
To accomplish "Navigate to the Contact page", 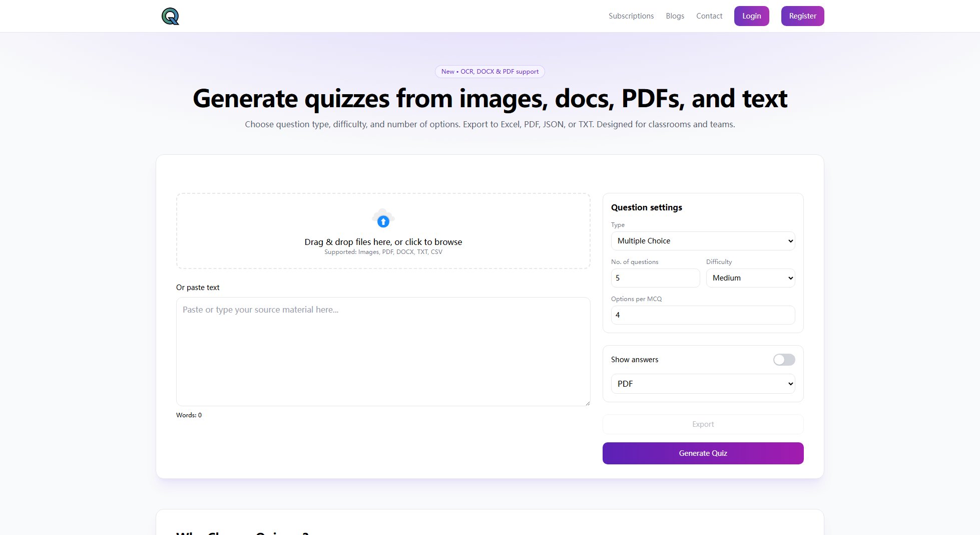I will (709, 16).
